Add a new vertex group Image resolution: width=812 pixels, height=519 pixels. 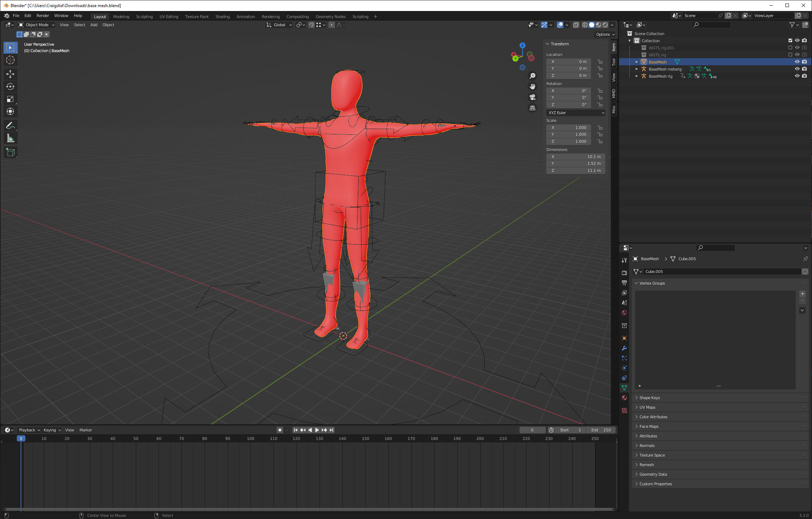(802, 294)
